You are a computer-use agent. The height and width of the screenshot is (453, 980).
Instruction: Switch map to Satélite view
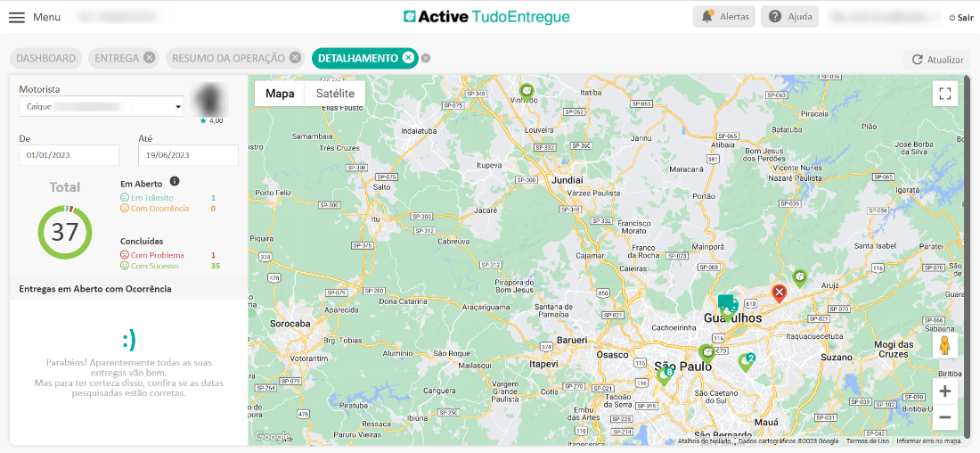pos(335,94)
